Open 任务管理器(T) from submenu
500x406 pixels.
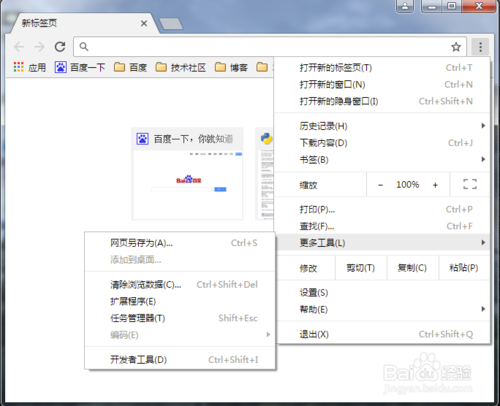pos(180,318)
